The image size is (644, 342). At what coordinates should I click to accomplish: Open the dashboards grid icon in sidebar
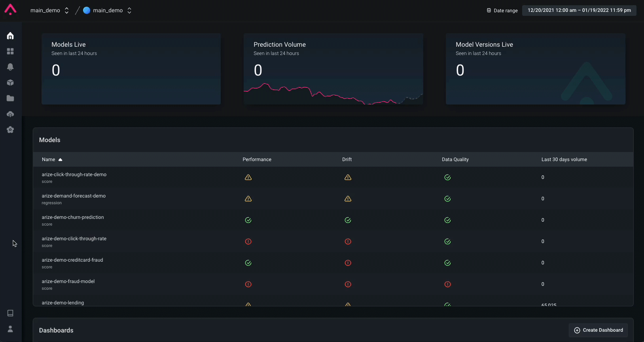click(x=10, y=51)
